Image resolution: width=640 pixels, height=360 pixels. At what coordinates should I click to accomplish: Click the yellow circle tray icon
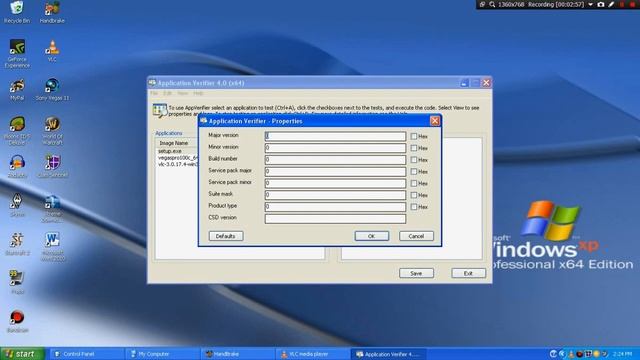596,354
